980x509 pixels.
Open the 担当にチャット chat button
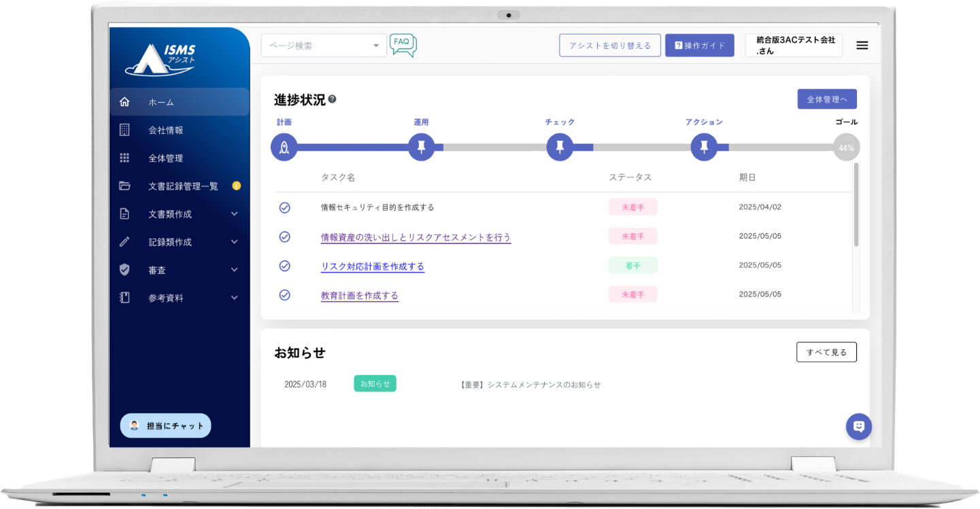point(166,425)
